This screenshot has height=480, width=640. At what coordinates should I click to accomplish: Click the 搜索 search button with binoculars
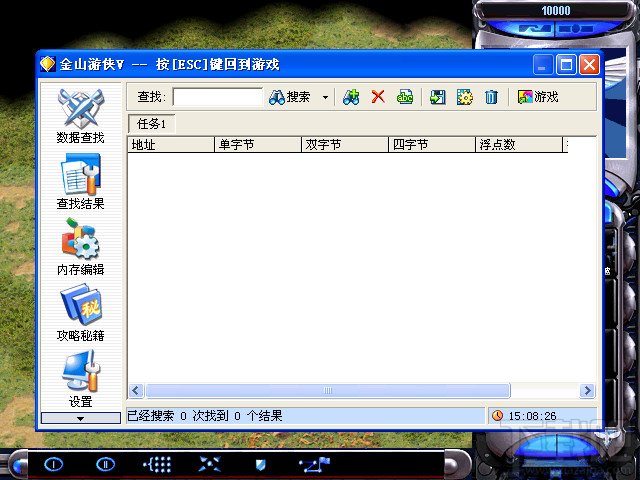click(x=290, y=97)
